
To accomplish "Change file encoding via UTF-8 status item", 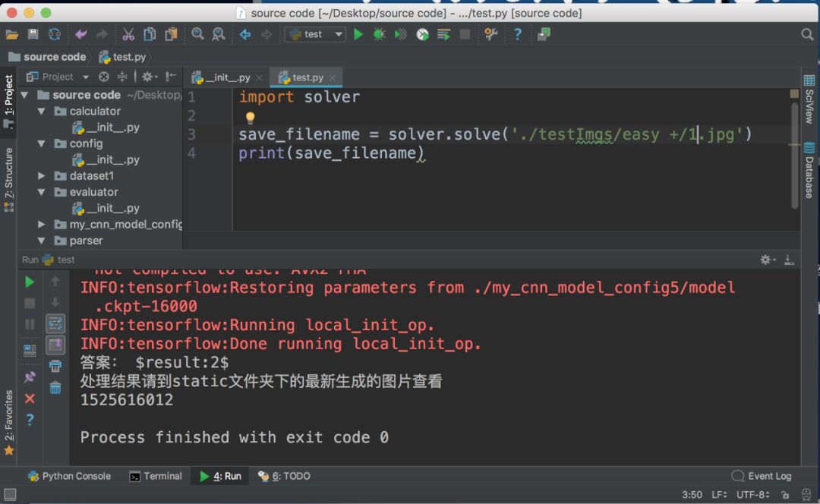I will pos(753,495).
